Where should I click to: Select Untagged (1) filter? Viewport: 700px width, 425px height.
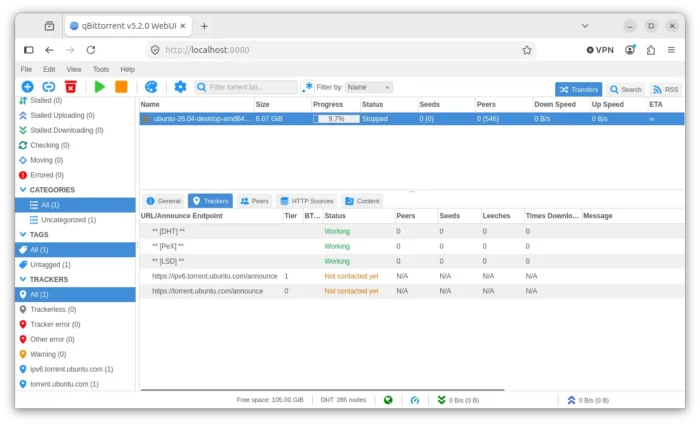pyautogui.click(x=75, y=265)
